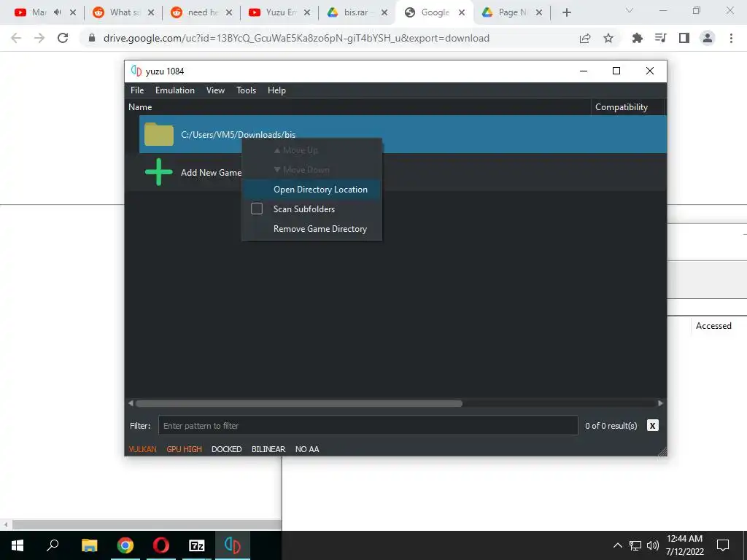Screen dimensions: 747x560
Task: Toggle GPU HIGH accuracy setting
Action: click(185, 449)
